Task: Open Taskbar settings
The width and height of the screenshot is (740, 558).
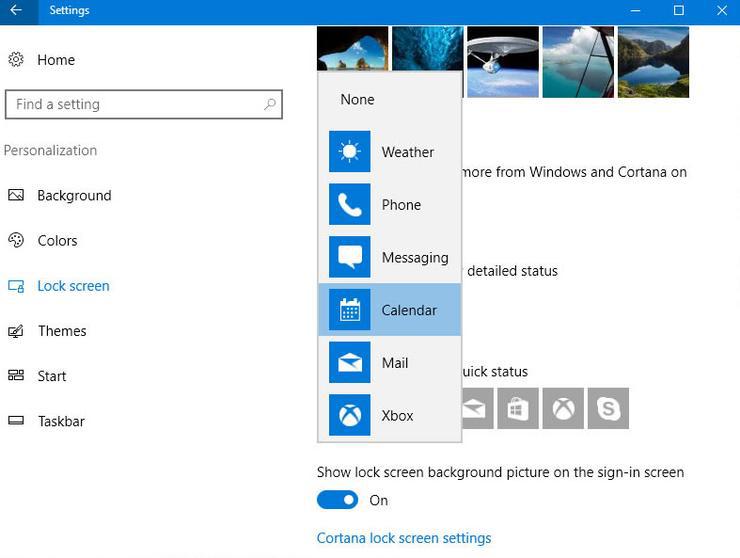Action: click(61, 421)
